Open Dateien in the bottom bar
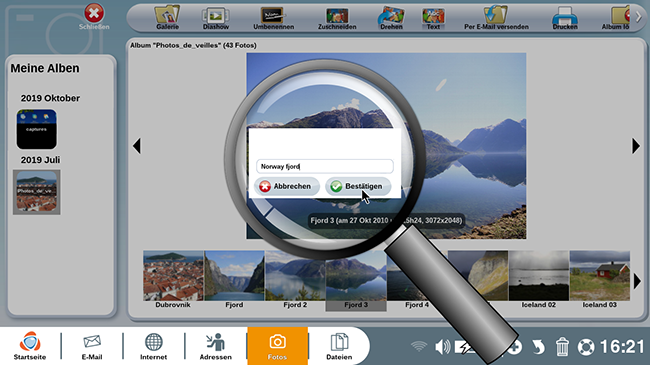650x365 pixels. coord(339,346)
